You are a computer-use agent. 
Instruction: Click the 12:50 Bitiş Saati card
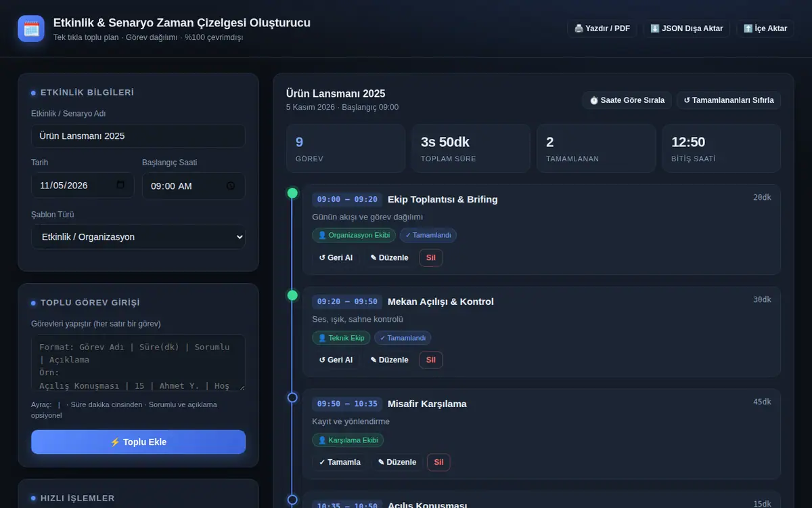[721, 148]
